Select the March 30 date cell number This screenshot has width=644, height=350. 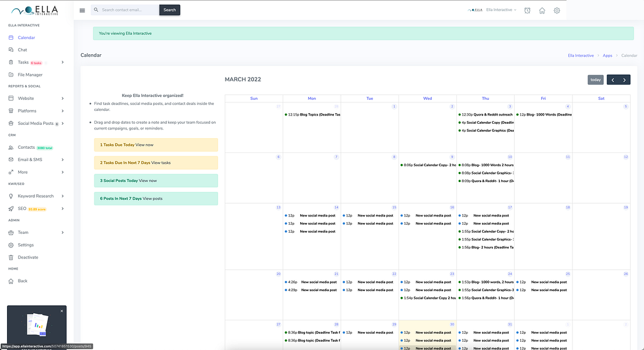coord(452,324)
